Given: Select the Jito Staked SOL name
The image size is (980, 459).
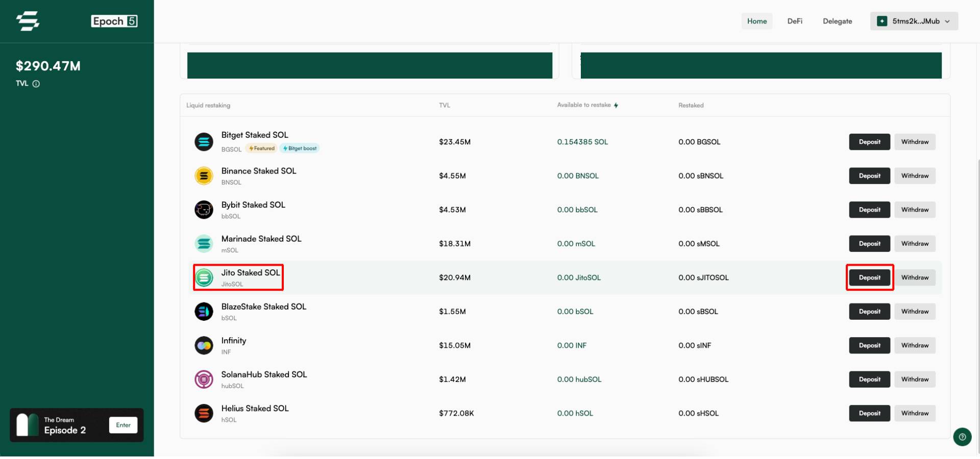Looking at the screenshot, I should (x=251, y=273).
